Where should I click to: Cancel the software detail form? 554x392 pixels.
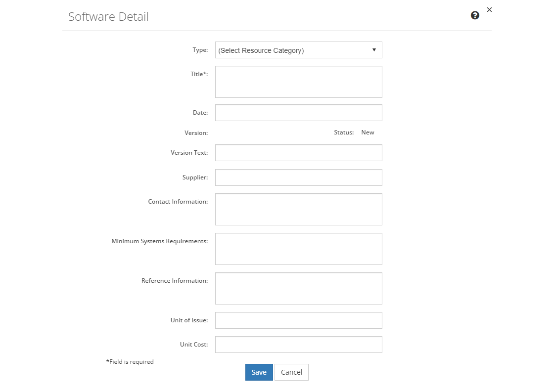click(x=291, y=372)
